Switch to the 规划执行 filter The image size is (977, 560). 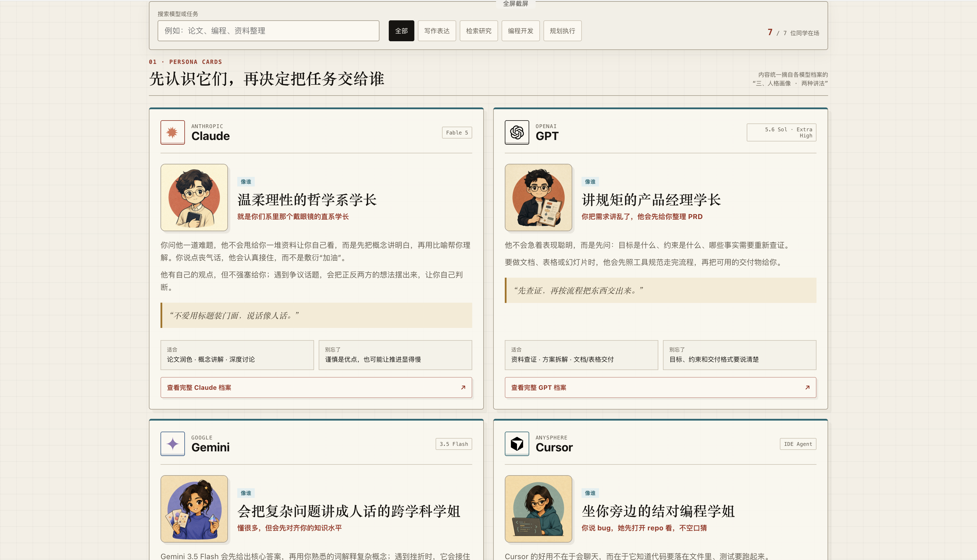coord(562,31)
